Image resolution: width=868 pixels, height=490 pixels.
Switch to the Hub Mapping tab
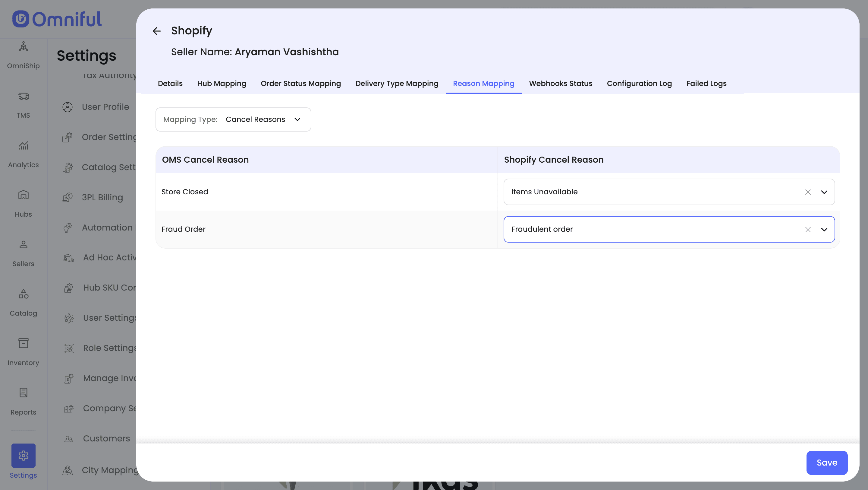(x=222, y=83)
